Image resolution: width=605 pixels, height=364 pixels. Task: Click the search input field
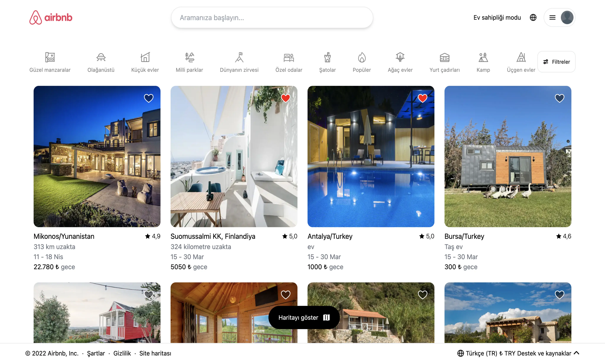[x=272, y=17]
